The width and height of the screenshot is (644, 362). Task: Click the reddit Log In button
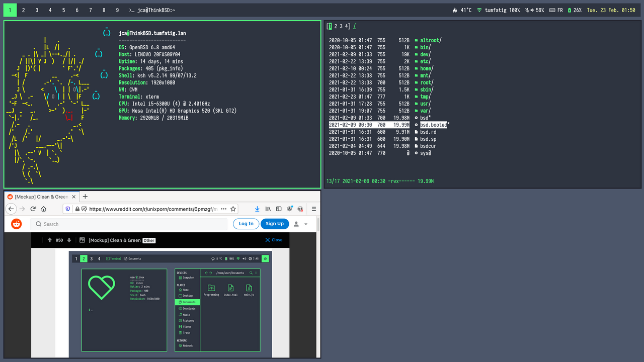(x=246, y=224)
